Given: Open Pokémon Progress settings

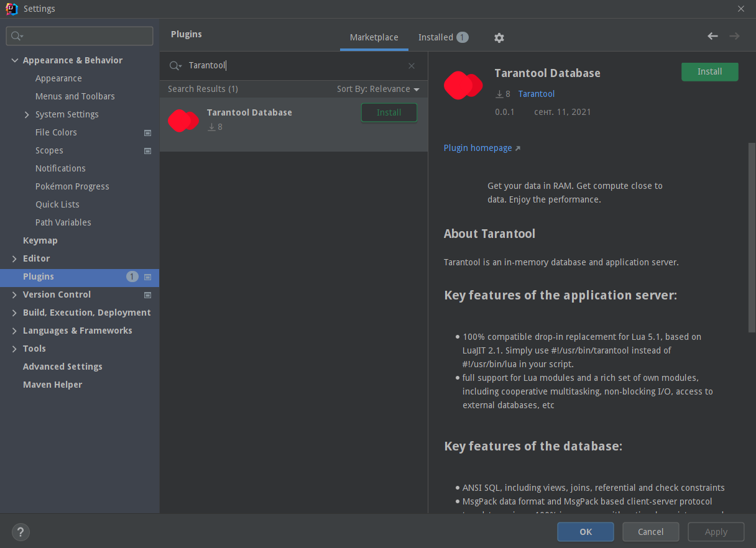Looking at the screenshot, I should (72, 186).
